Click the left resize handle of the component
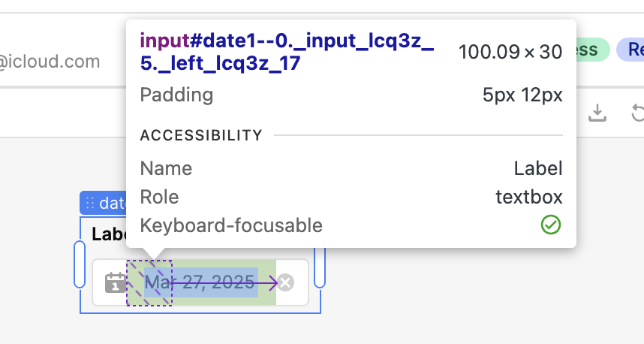 80,264
